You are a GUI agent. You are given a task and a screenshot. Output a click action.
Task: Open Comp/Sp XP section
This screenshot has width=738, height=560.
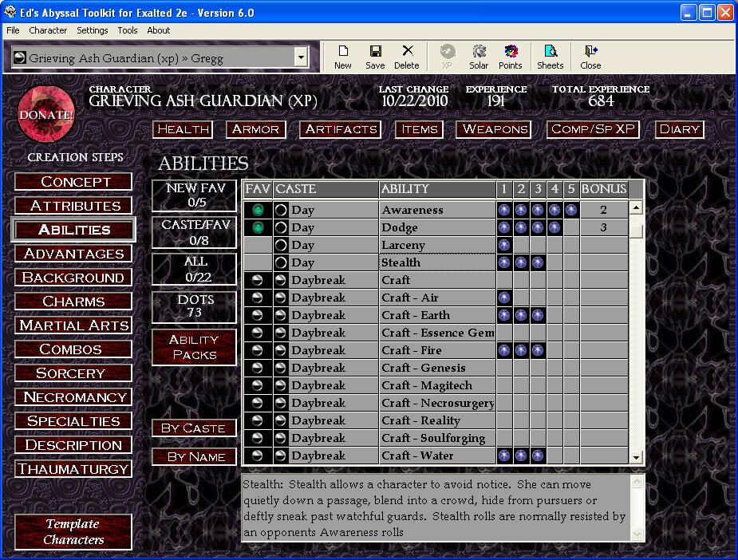click(x=593, y=129)
